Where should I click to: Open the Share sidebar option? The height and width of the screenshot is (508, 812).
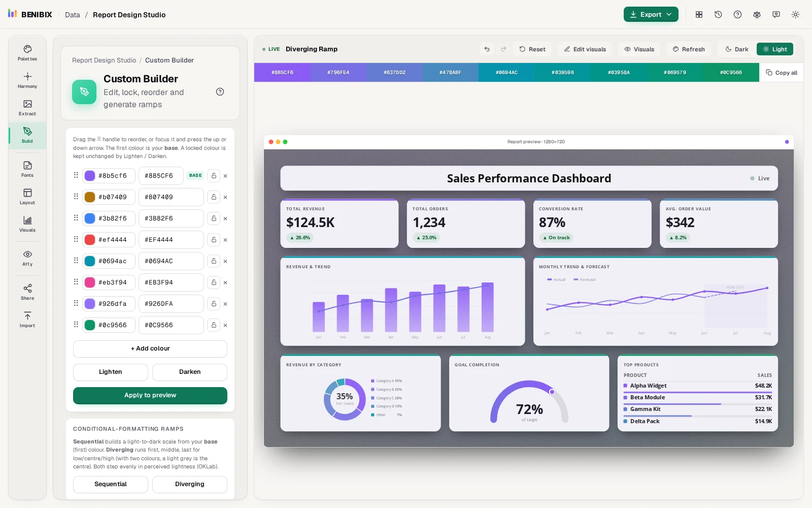27,292
